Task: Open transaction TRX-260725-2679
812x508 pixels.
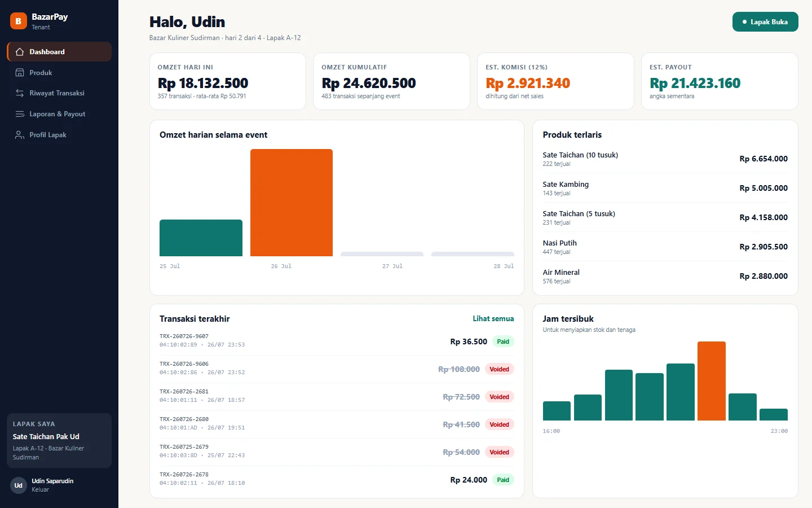Action: [337, 452]
